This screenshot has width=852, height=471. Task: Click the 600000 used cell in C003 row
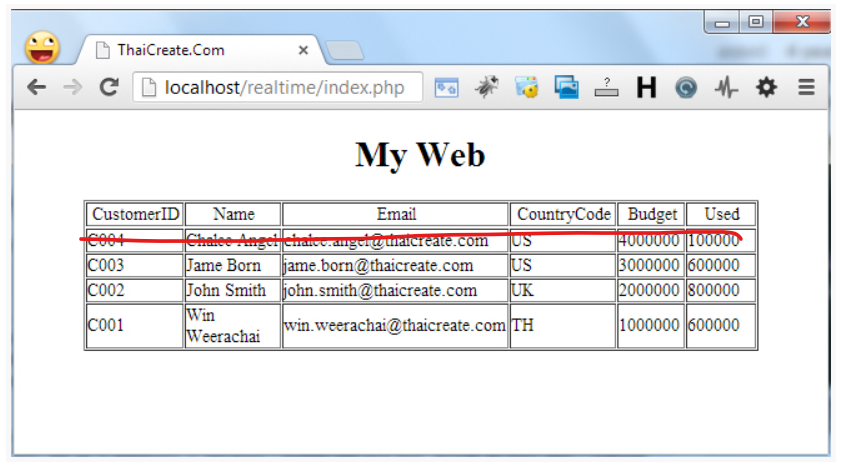click(721, 266)
